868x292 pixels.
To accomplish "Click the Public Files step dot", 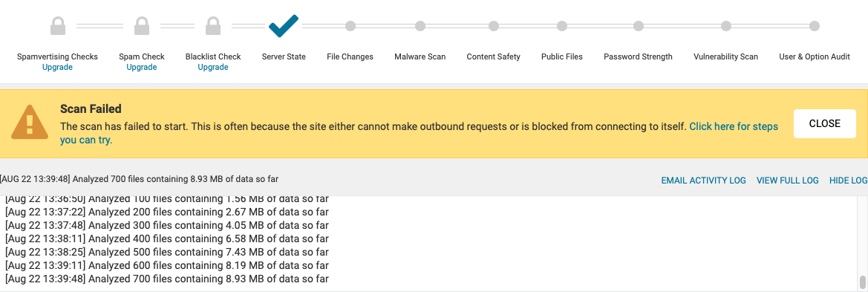I will [562, 26].
